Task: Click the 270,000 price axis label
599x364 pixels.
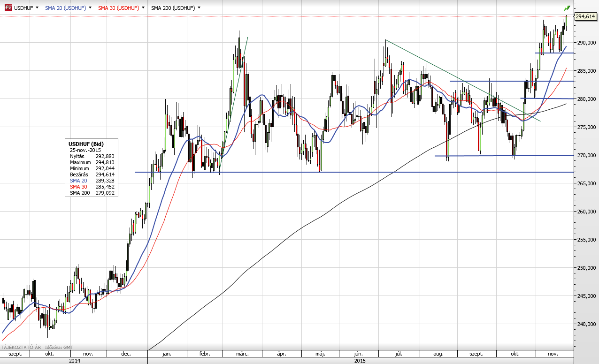Action: click(x=586, y=155)
